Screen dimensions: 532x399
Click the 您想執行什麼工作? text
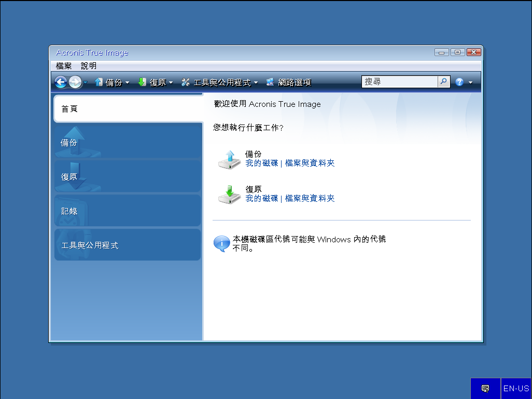coord(248,128)
